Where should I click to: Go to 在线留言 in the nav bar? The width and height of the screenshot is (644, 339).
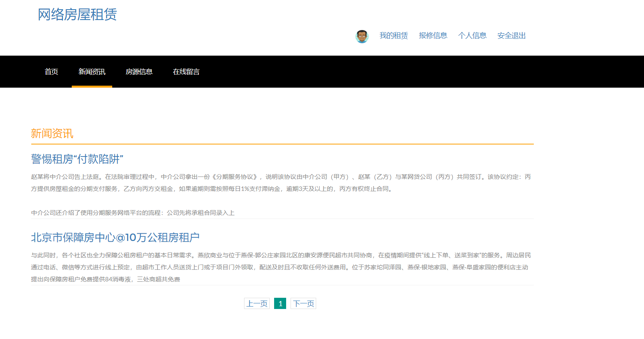click(x=186, y=72)
